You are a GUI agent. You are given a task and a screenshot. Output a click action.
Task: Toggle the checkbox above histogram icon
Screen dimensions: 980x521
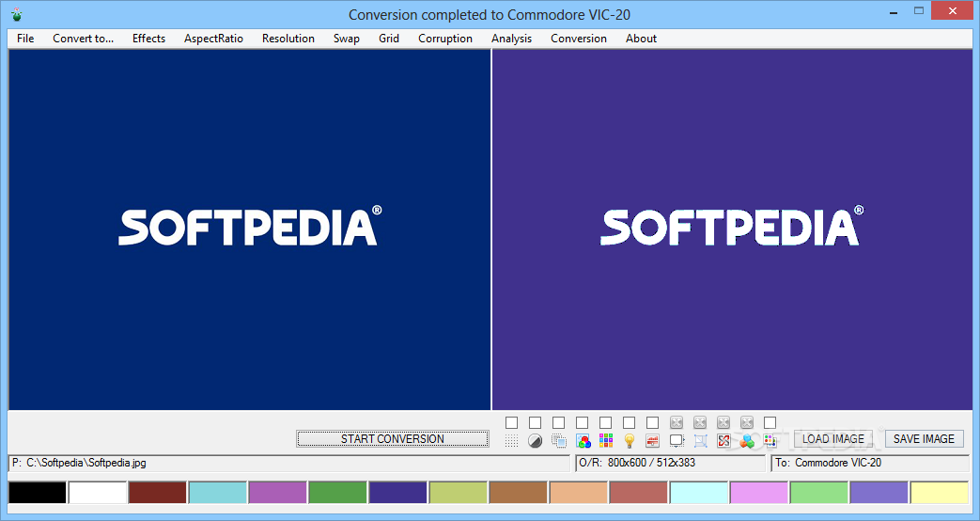point(652,423)
